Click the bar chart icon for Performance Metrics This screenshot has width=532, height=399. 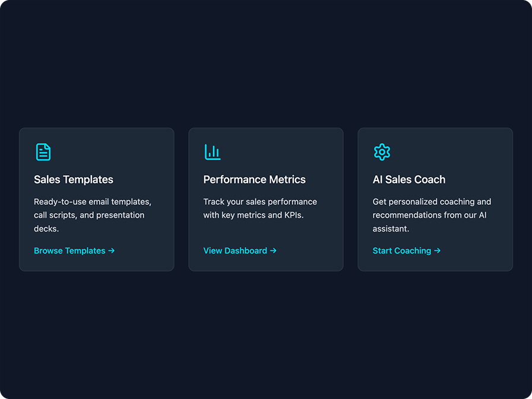click(x=212, y=152)
